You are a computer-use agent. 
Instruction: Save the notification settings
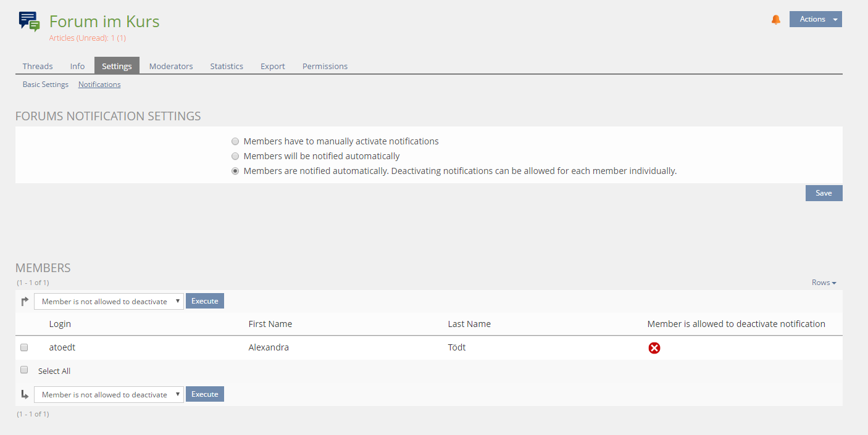824,193
